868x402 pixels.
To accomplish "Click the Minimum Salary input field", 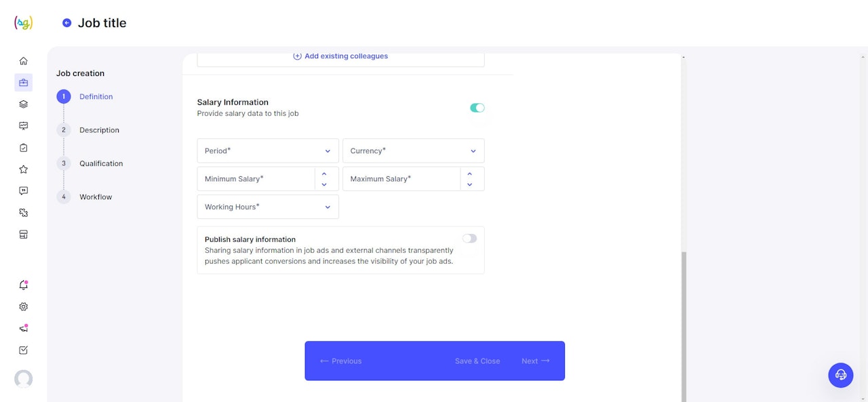I will 256,179.
